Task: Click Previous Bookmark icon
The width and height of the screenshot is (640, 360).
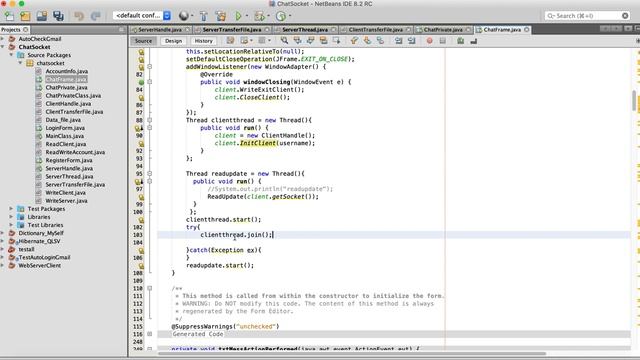Action: click(x=354, y=41)
